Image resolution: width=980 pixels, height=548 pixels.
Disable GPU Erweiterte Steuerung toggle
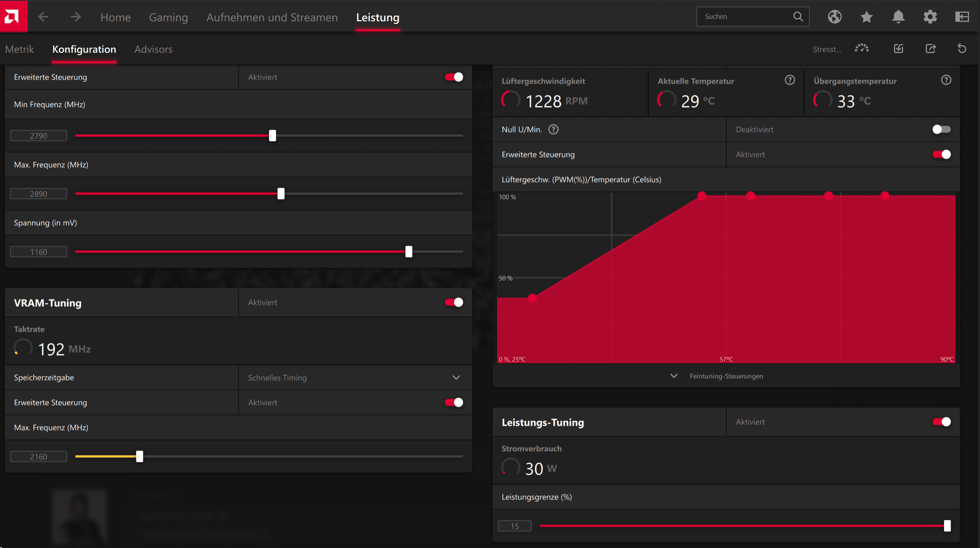454,77
